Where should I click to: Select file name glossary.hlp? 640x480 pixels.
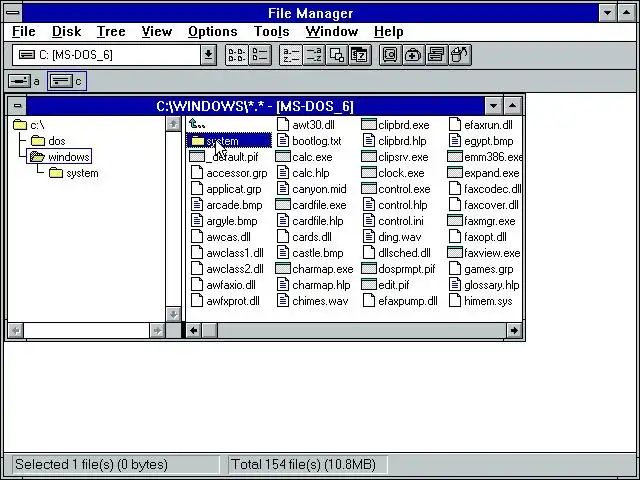coord(491,285)
